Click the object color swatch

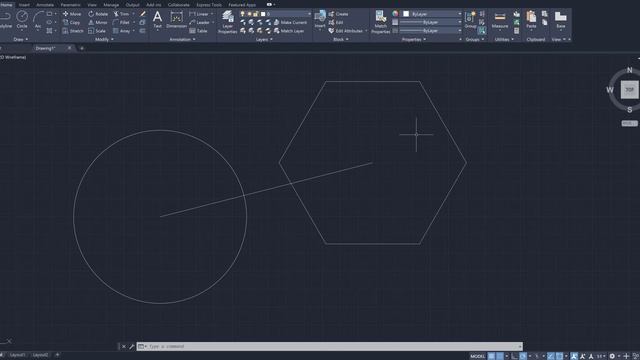(406, 14)
